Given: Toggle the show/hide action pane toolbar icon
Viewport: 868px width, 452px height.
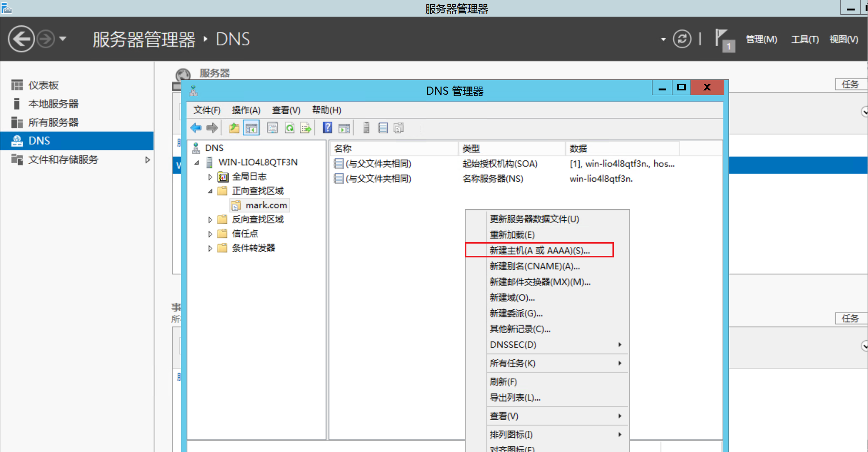Looking at the screenshot, I should [344, 128].
